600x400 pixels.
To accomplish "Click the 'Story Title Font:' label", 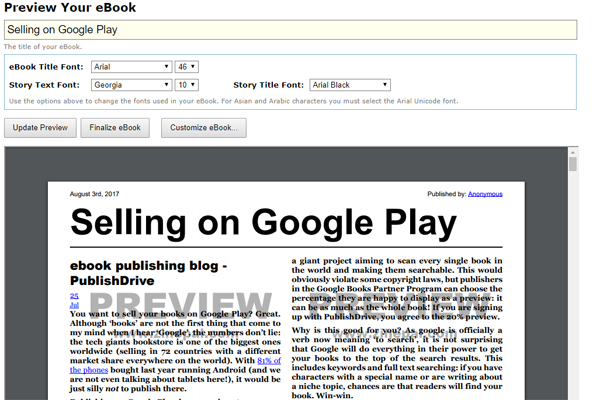I will 269,85.
